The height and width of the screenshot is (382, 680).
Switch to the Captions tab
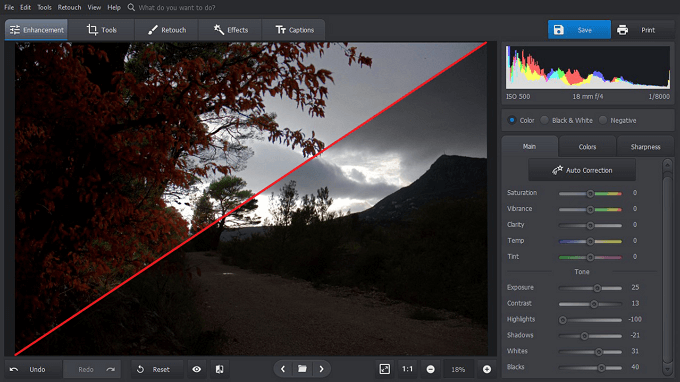(294, 30)
